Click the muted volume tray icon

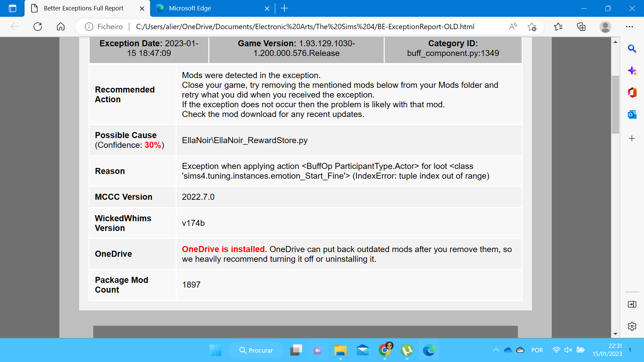[x=568, y=350]
